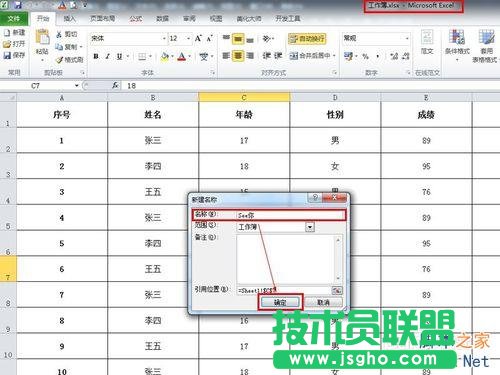The height and width of the screenshot is (375, 500).
Task: Click the fx insert function icon
Action: pyautogui.click(x=115, y=86)
